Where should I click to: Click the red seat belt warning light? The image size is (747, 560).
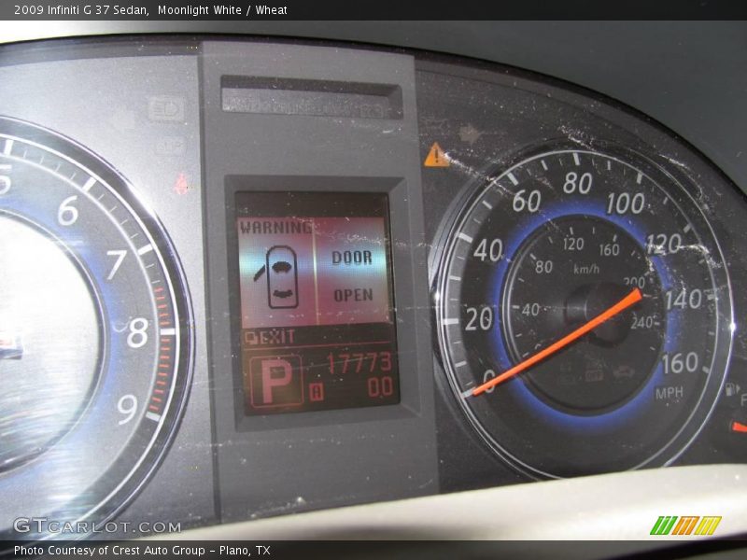[x=180, y=184]
